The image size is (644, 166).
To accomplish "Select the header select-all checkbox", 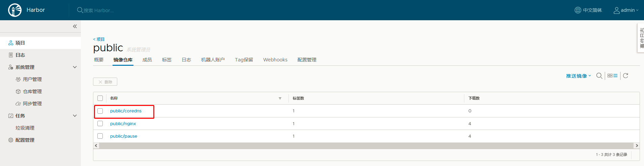I will click(x=100, y=98).
